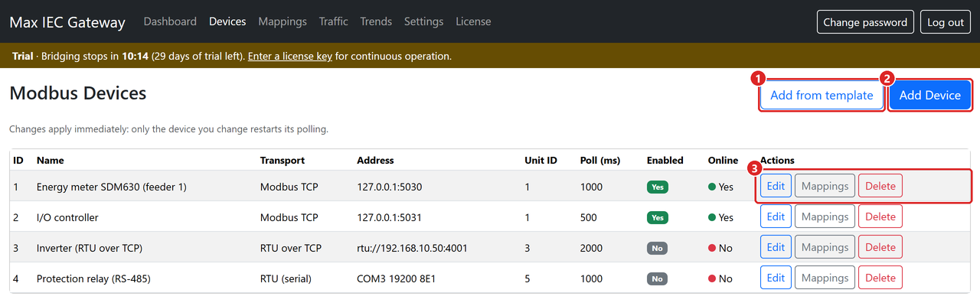
Task: Open Mappings for Energy meter SDM630
Action: pyautogui.click(x=825, y=186)
